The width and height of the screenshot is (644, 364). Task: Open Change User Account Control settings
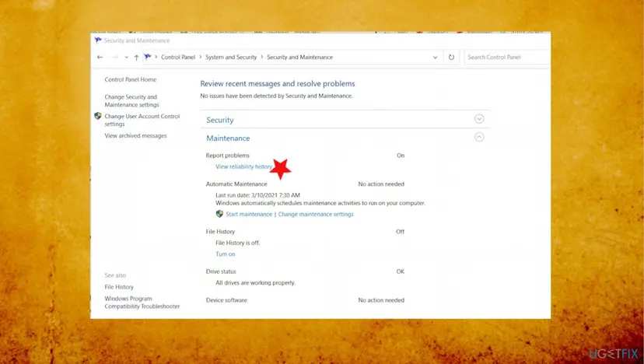click(142, 120)
